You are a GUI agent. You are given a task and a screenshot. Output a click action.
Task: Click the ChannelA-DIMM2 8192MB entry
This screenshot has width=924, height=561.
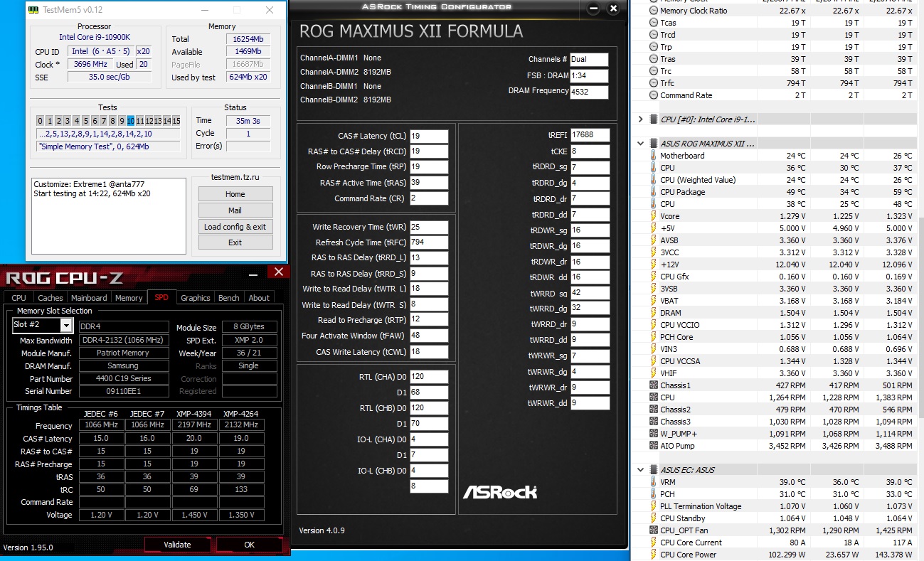click(346, 72)
